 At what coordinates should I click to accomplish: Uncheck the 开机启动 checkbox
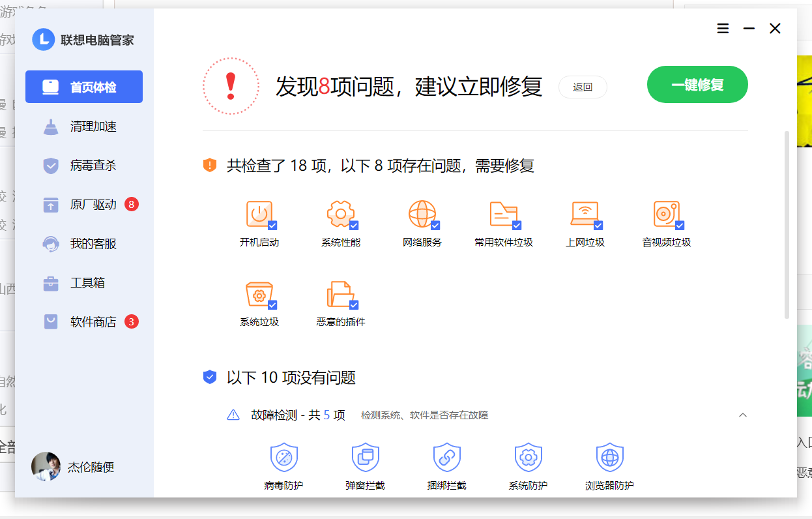click(x=272, y=225)
